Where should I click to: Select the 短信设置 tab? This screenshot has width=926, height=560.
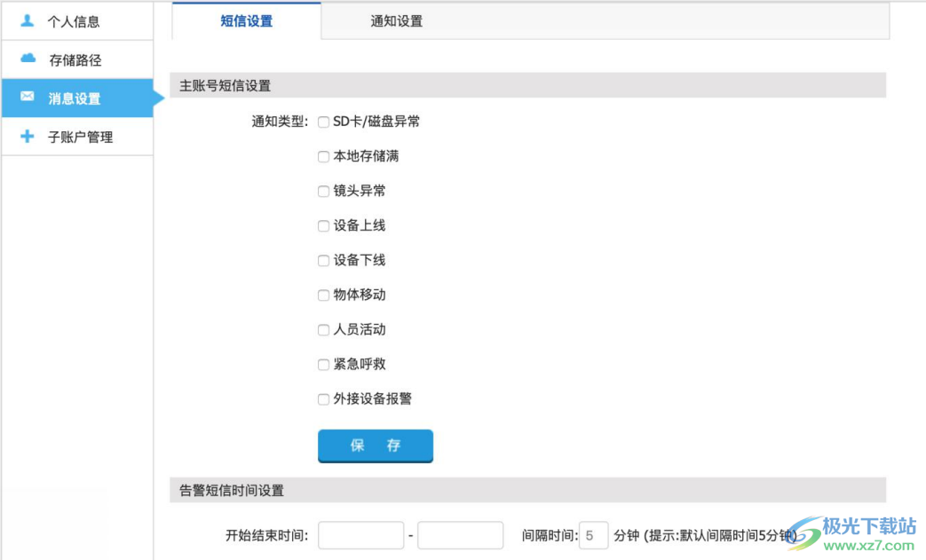pyautogui.click(x=246, y=21)
